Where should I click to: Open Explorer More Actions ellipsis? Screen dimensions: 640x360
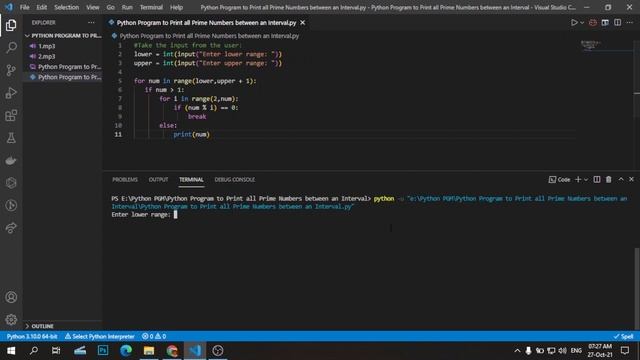(91, 22)
